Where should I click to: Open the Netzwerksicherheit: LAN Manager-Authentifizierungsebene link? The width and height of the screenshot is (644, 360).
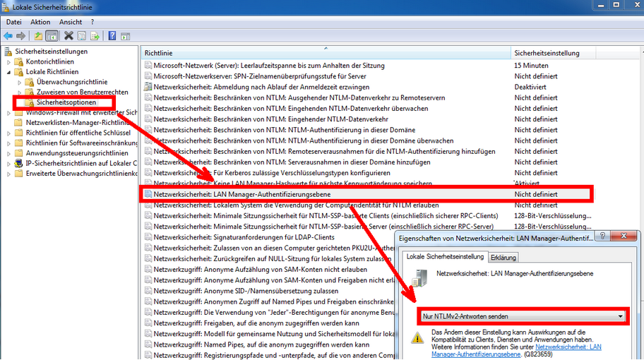(516, 351)
